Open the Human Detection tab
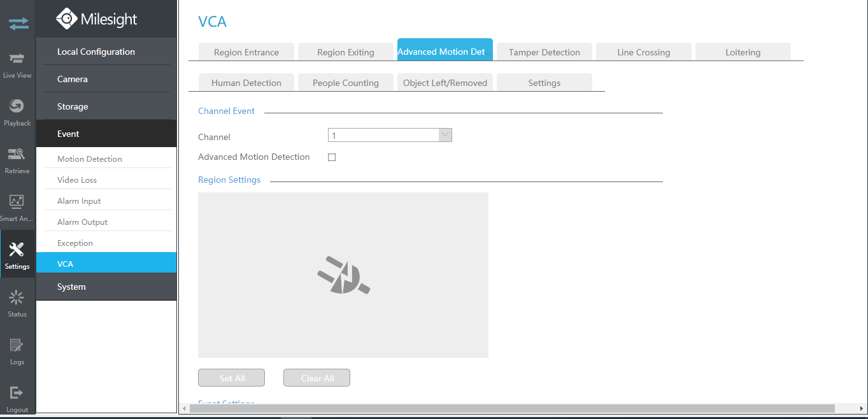 [x=246, y=83]
